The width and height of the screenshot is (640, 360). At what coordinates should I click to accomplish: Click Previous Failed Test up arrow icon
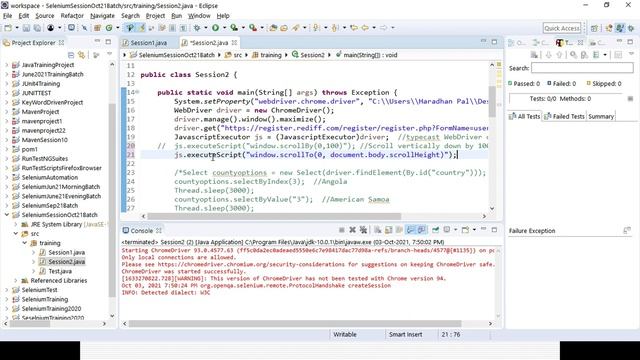coord(559,55)
